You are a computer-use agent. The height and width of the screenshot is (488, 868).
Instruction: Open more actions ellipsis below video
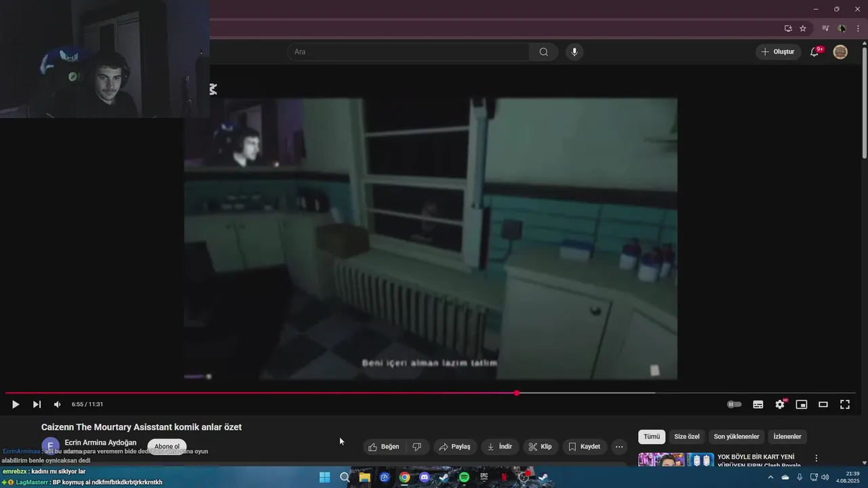619,447
